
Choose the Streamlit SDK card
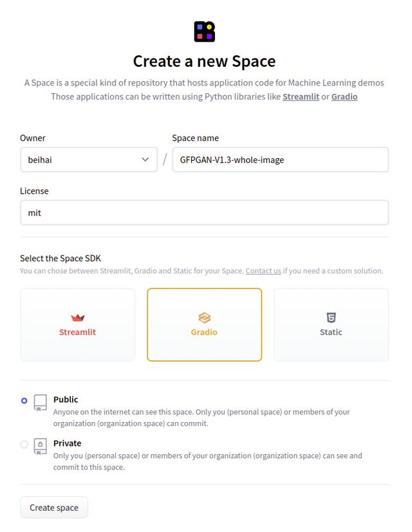(78, 325)
